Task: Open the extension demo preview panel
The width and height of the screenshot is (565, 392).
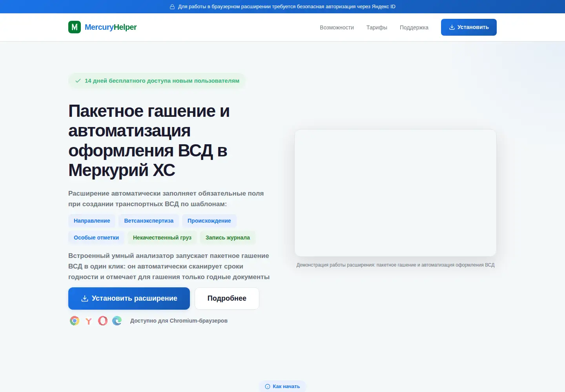Action: [395, 193]
